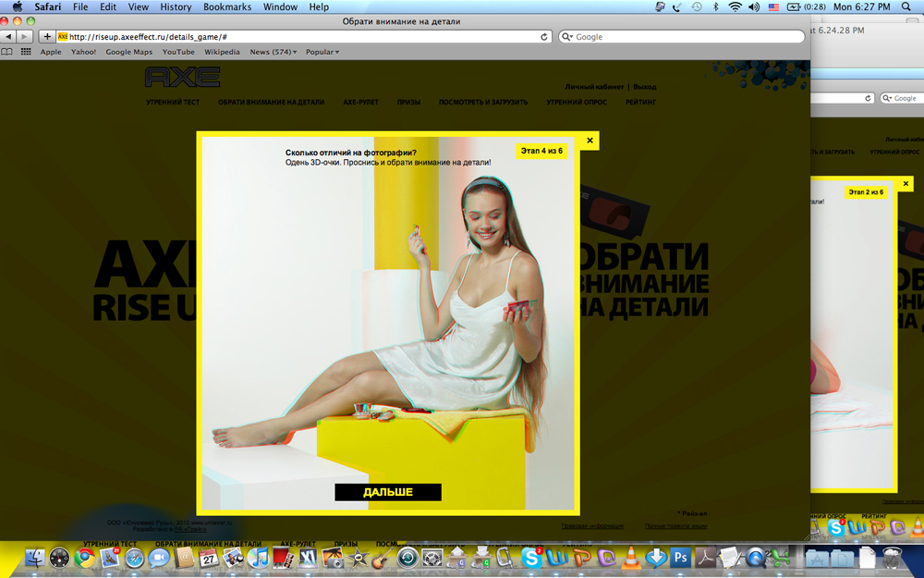Screen dimensions: 924x578
Task: Open Time Machine in the Dock
Action: [407, 558]
